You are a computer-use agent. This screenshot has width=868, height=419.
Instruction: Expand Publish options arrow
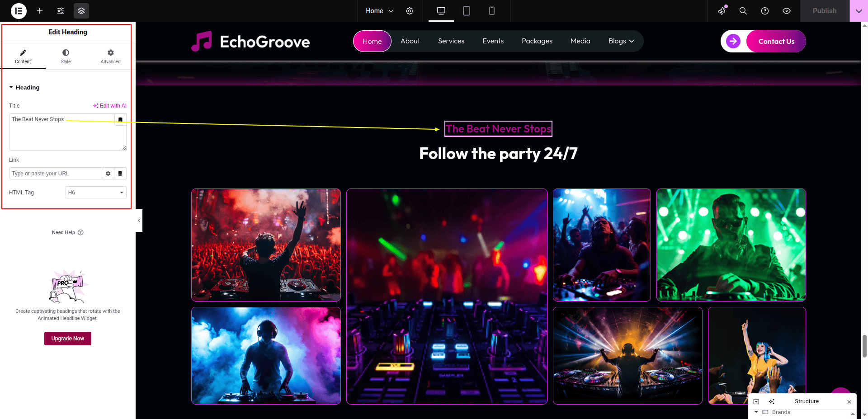(859, 11)
